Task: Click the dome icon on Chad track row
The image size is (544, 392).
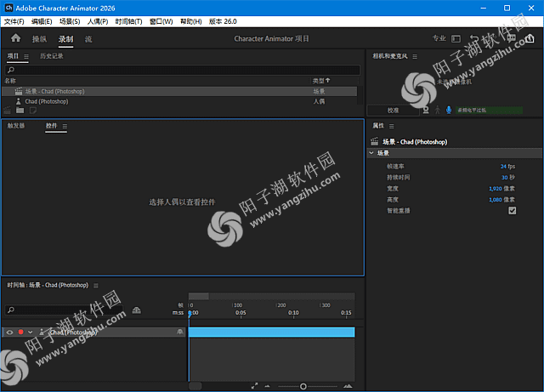Action: point(179,332)
